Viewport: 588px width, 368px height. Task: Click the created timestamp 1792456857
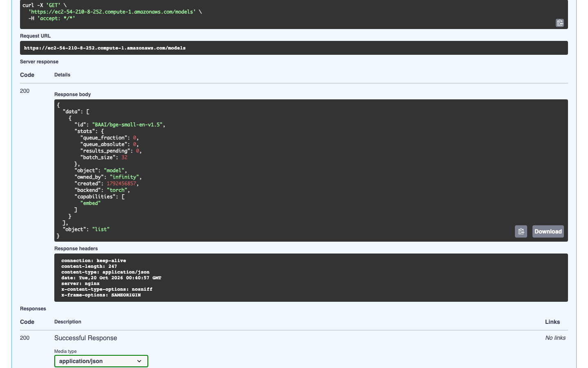(121, 184)
